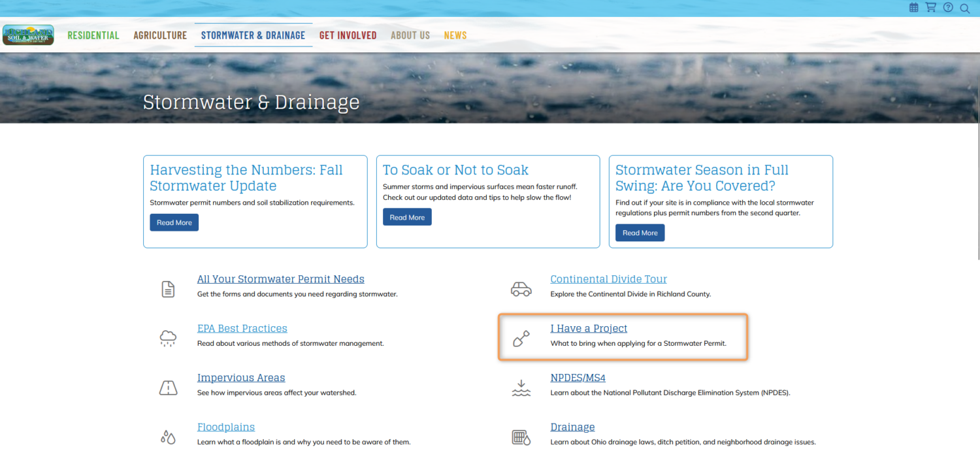Switch to the Agriculture navigation tab
980x468 pixels.
coord(160,35)
